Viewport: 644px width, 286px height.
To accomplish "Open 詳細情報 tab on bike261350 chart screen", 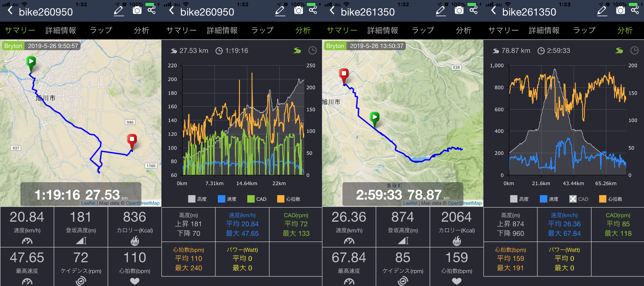I will tap(544, 30).
